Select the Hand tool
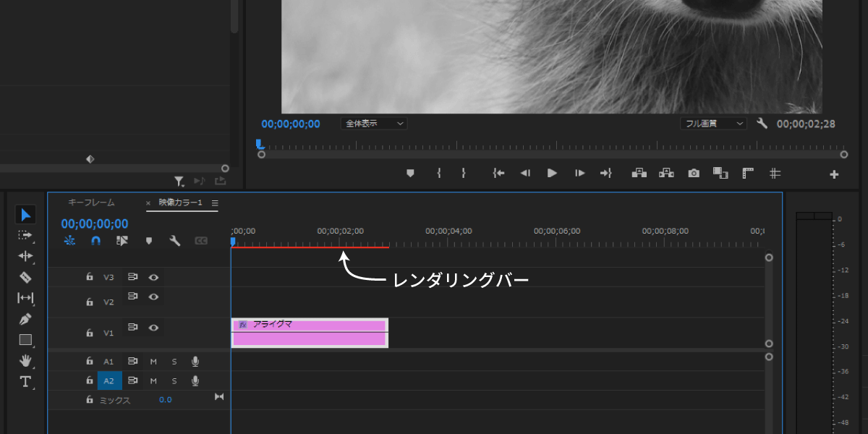This screenshot has width=868, height=434. (x=25, y=360)
